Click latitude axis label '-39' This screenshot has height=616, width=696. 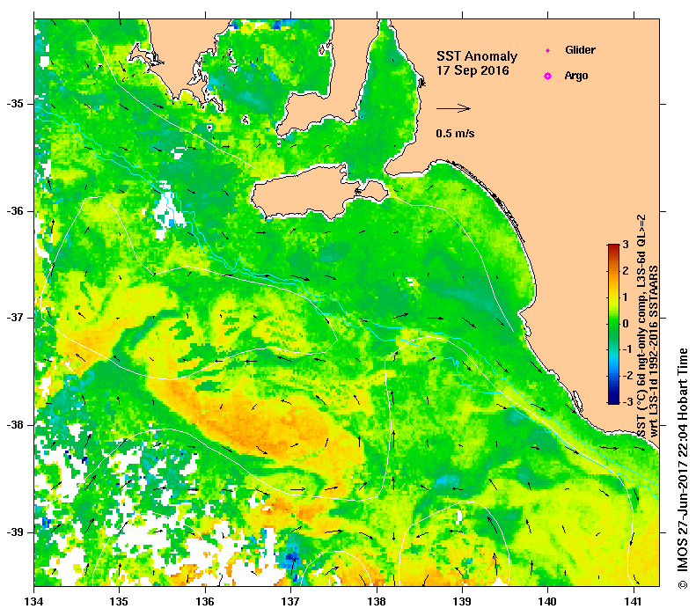(15, 532)
